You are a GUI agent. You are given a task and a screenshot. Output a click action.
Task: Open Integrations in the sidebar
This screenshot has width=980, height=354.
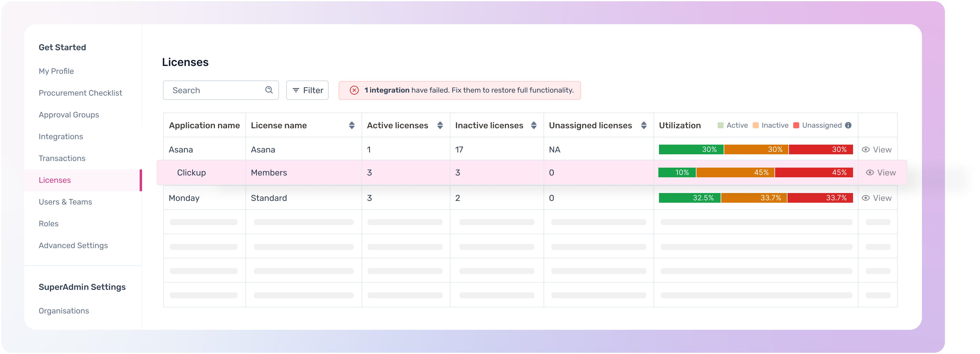point(61,136)
